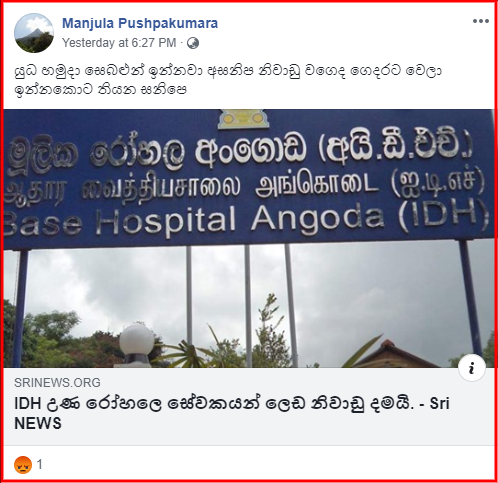Click the 'Yesterday at 6:27 PM' timestamp

coord(119,43)
